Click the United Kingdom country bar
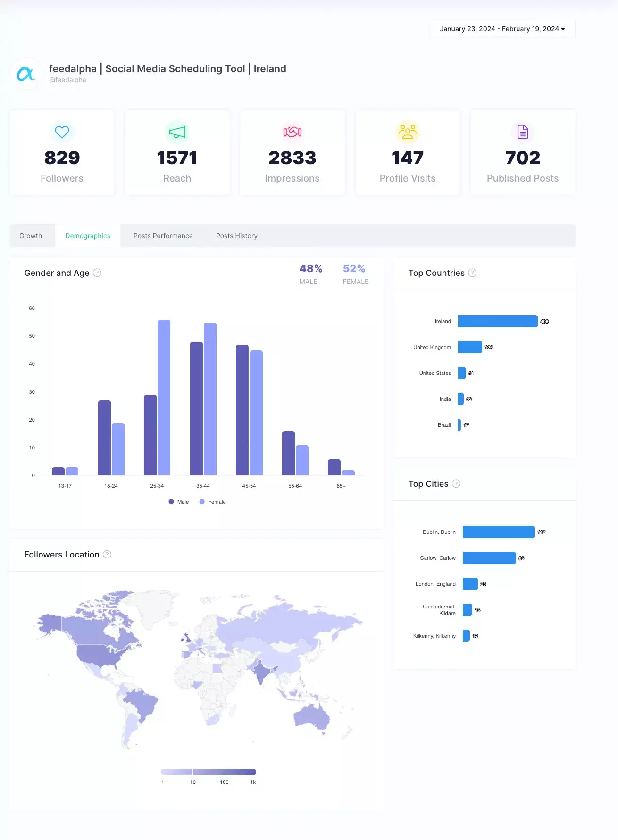 470,347
